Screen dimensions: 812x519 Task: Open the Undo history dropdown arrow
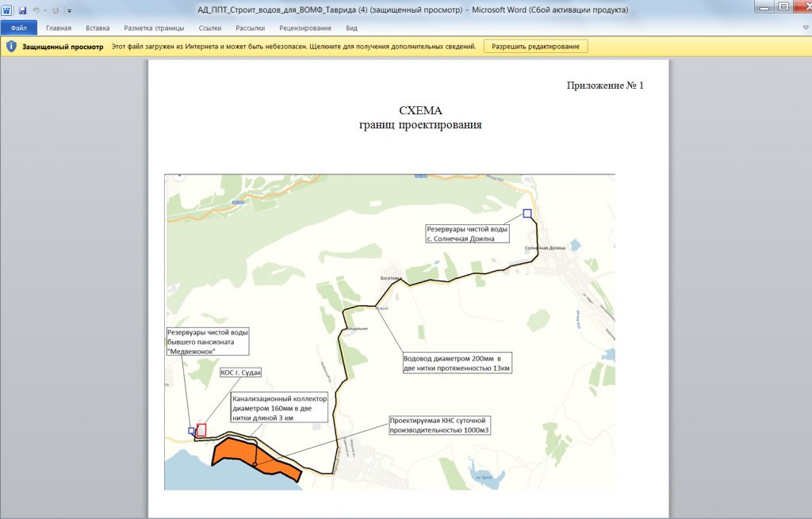pos(44,10)
